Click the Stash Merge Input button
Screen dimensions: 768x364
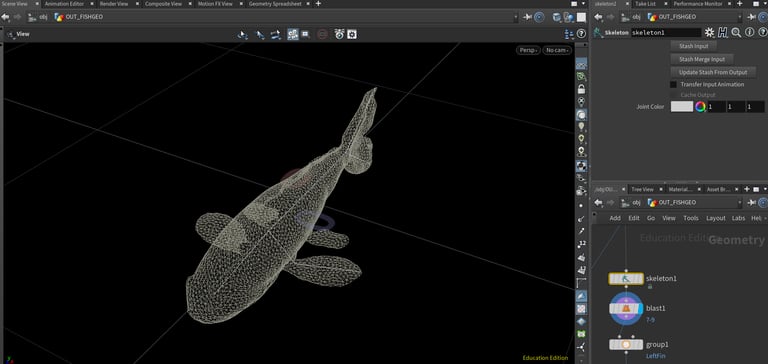[701, 59]
